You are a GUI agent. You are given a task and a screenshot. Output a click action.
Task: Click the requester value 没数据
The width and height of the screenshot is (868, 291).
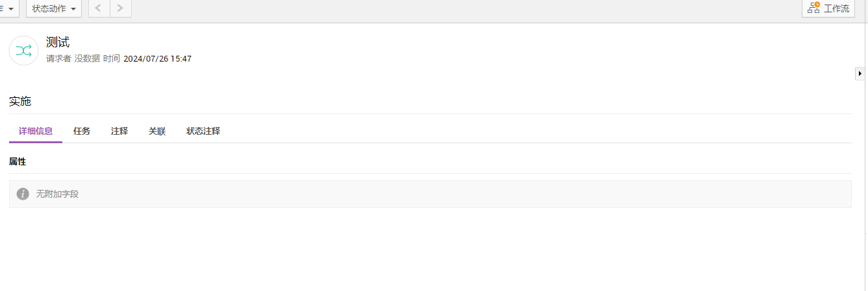point(87,58)
